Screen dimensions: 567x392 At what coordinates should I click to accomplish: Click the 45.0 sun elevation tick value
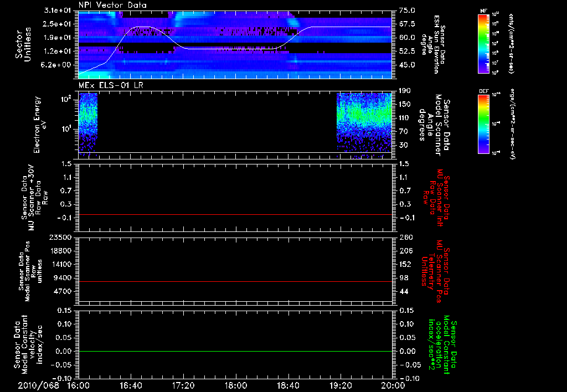(x=408, y=65)
